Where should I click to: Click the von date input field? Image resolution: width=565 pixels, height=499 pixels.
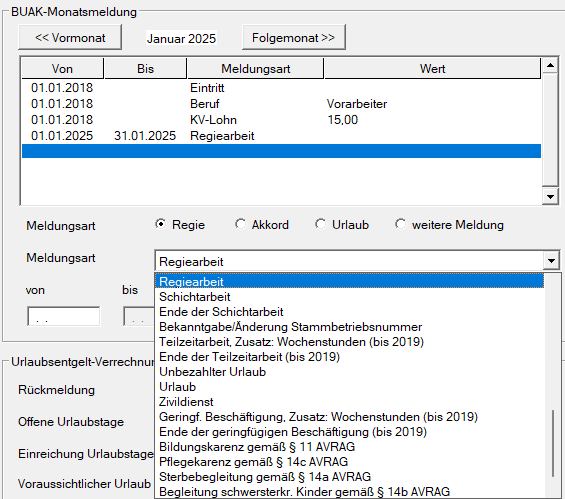(63, 316)
